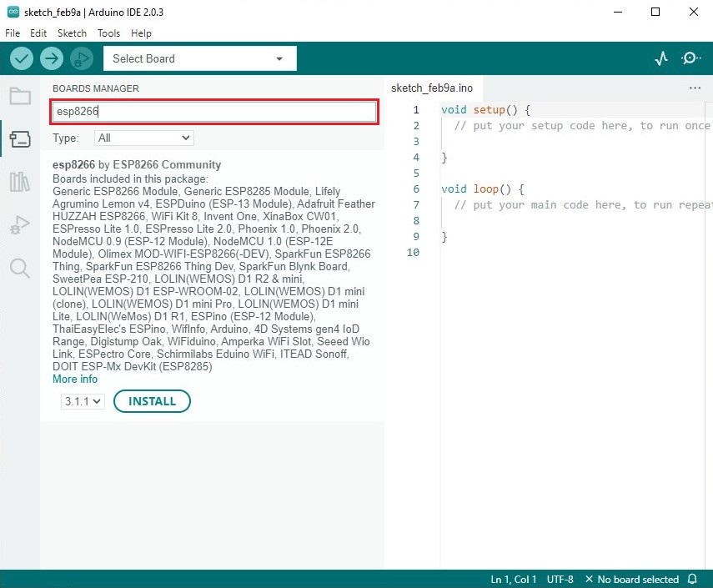The image size is (713, 588).
Task: Open the Library Manager sidebar icon
Action: 20,182
